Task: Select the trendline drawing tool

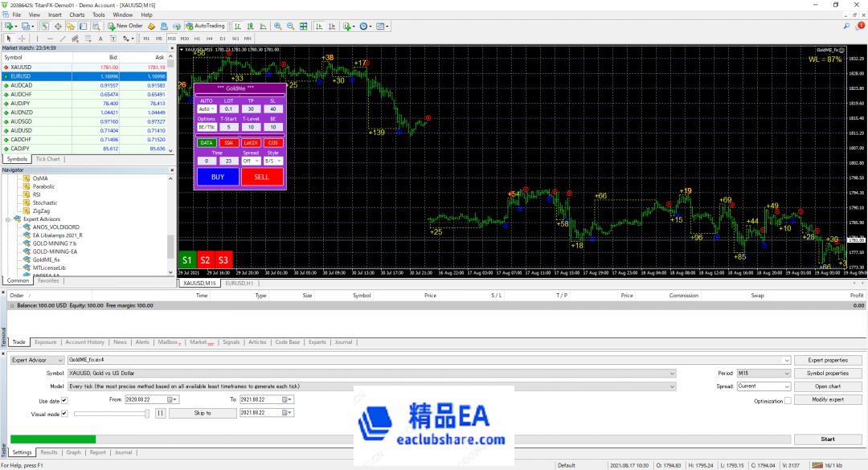Action: point(63,39)
